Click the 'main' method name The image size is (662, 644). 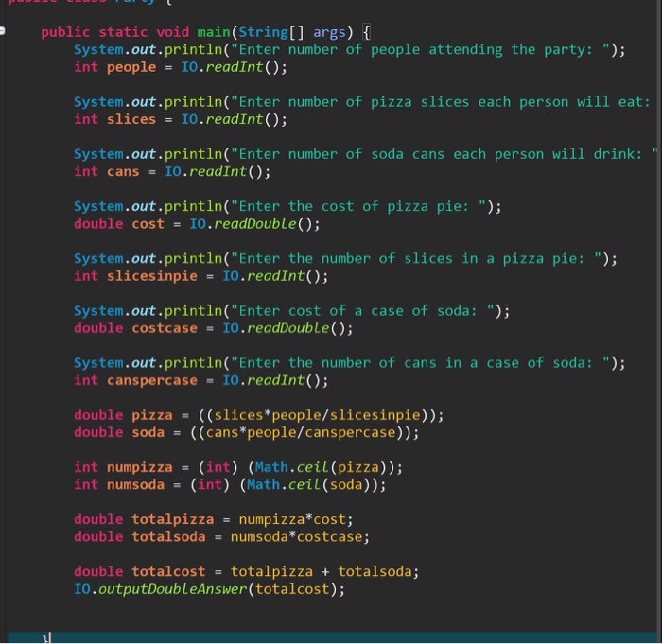214,32
